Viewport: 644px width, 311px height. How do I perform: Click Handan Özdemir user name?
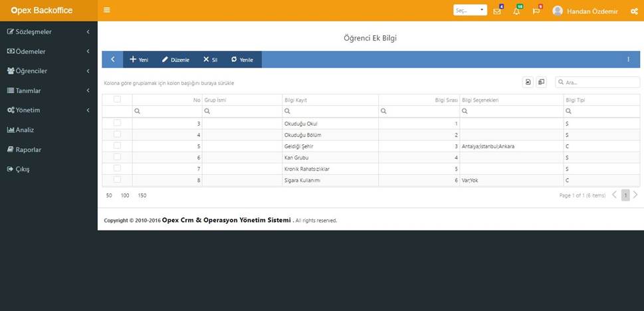(x=592, y=11)
